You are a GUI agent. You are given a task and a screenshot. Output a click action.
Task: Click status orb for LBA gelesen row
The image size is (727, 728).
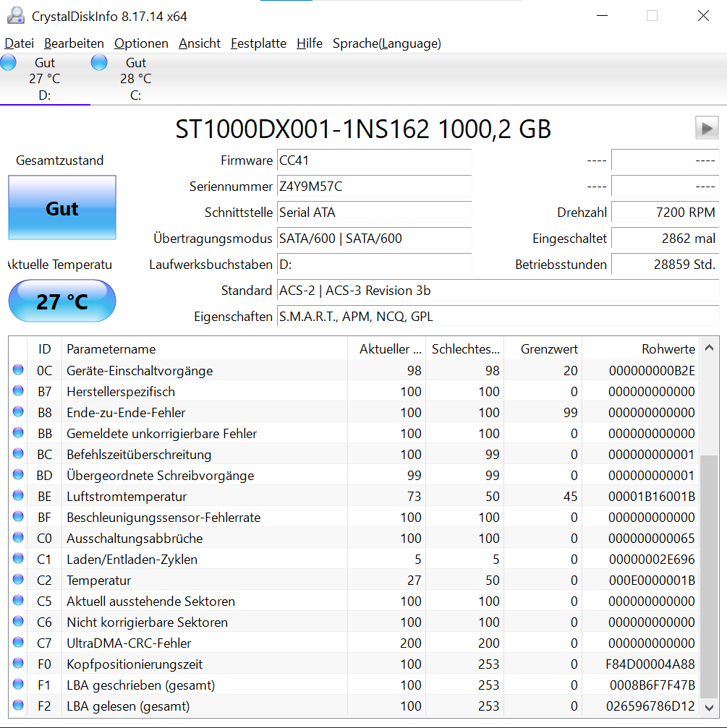[x=18, y=705]
